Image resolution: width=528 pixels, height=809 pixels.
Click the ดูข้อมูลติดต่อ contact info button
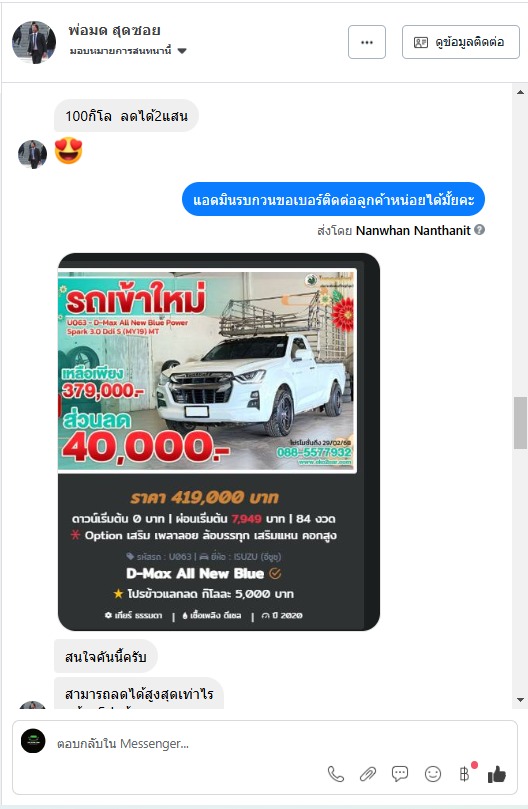point(460,42)
